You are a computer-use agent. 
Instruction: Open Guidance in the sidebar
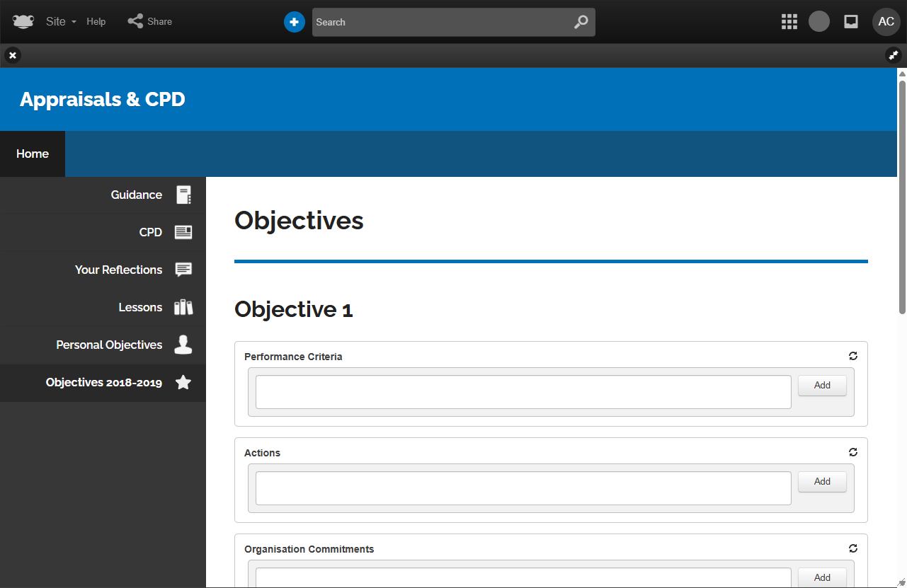pyautogui.click(x=136, y=195)
